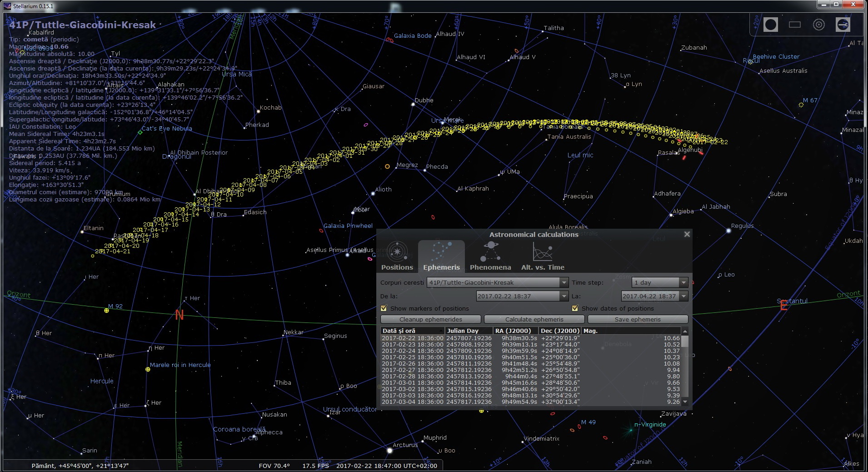The height and width of the screenshot is (472, 868).
Task: Click the FOV 70.4° status readout
Action: (x=274, y=466)
